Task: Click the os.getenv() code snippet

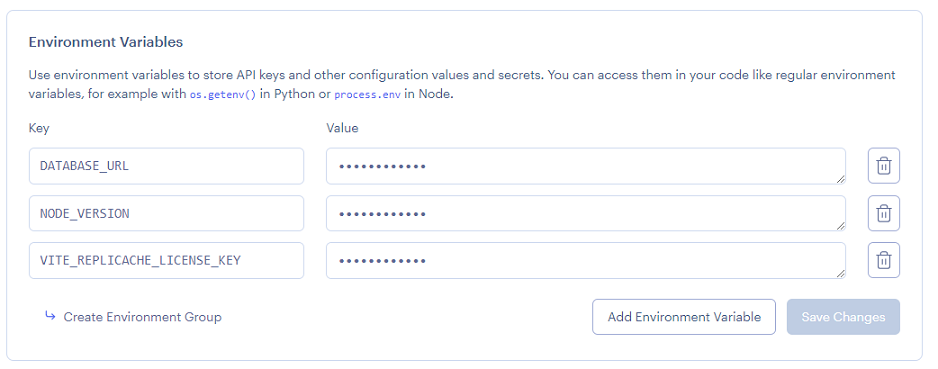Action: 223,95
